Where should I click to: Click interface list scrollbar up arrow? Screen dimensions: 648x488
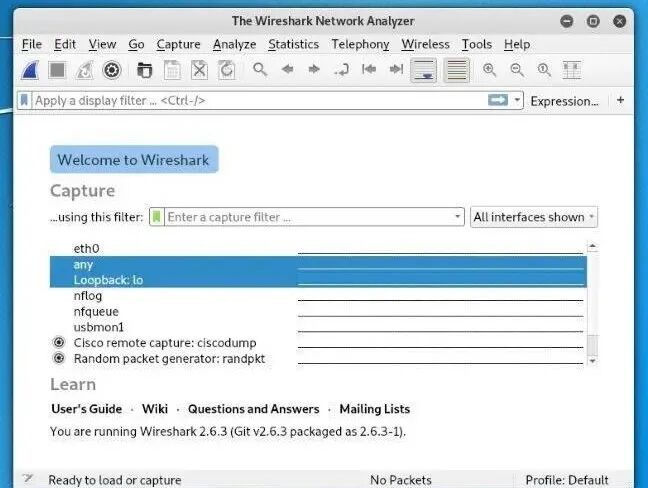point(592,247)
